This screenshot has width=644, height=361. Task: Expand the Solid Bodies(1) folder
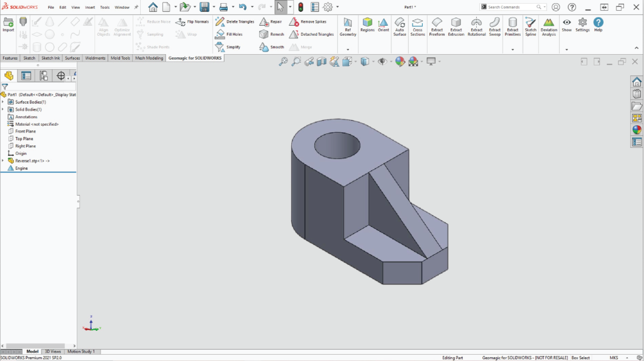[3, 109]
